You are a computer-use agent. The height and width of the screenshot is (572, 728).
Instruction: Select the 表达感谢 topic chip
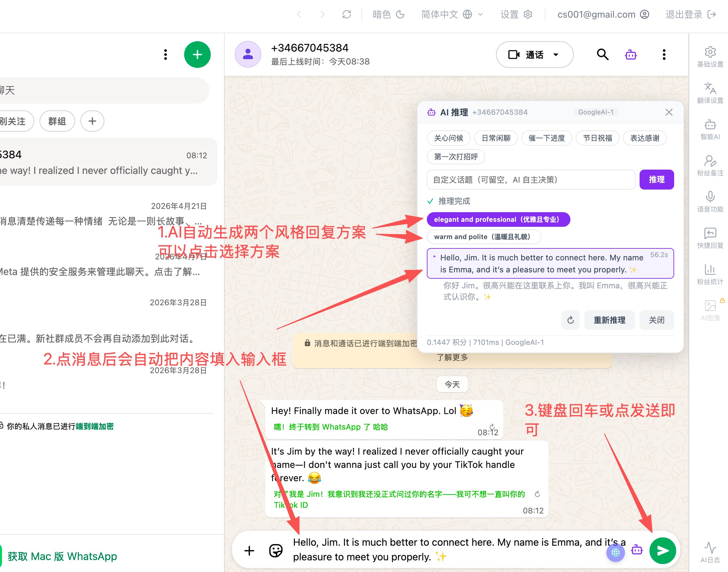(645, 138)
